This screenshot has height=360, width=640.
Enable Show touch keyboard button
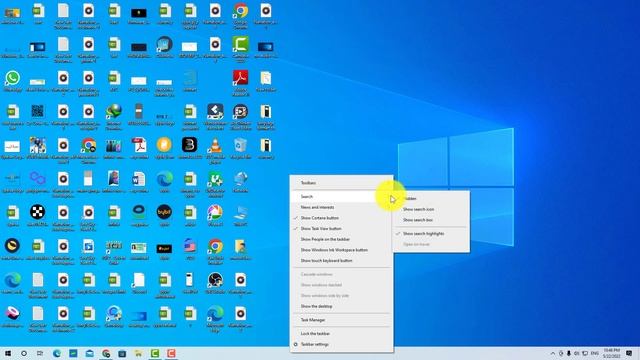tap(341, 260)
